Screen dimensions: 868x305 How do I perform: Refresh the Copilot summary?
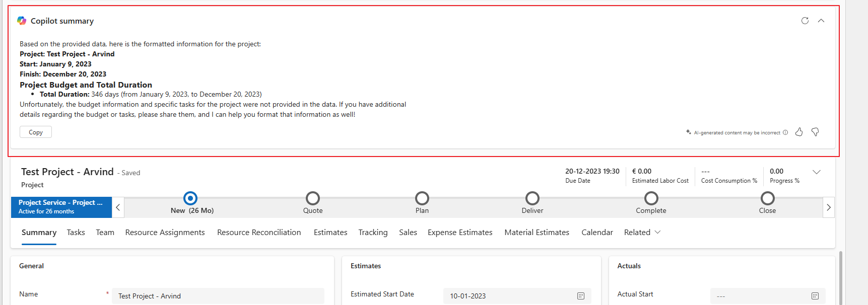(x=805, y=21)
